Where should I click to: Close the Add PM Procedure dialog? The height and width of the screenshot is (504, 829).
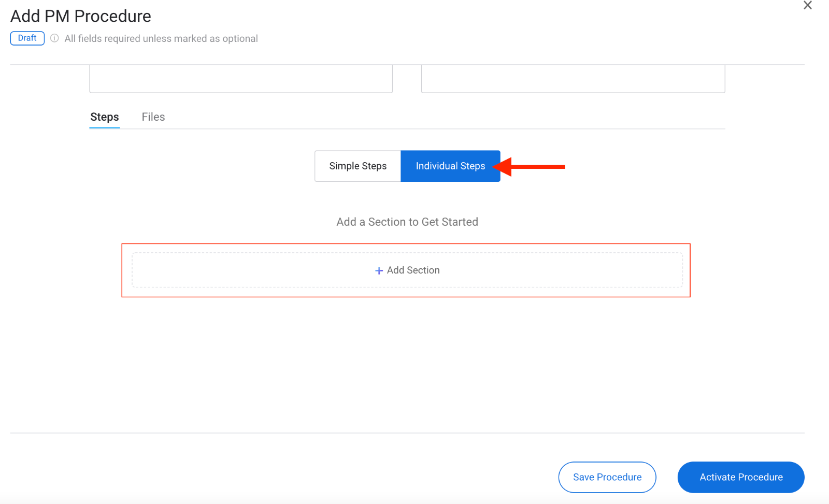pos(807,6)
